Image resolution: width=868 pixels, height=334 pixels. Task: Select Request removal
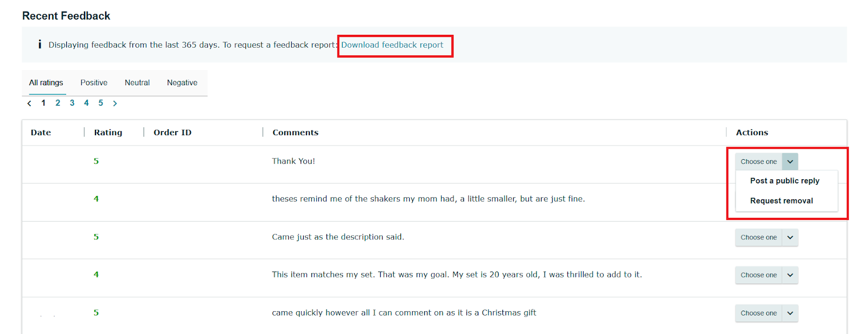(x=781, y=200)
